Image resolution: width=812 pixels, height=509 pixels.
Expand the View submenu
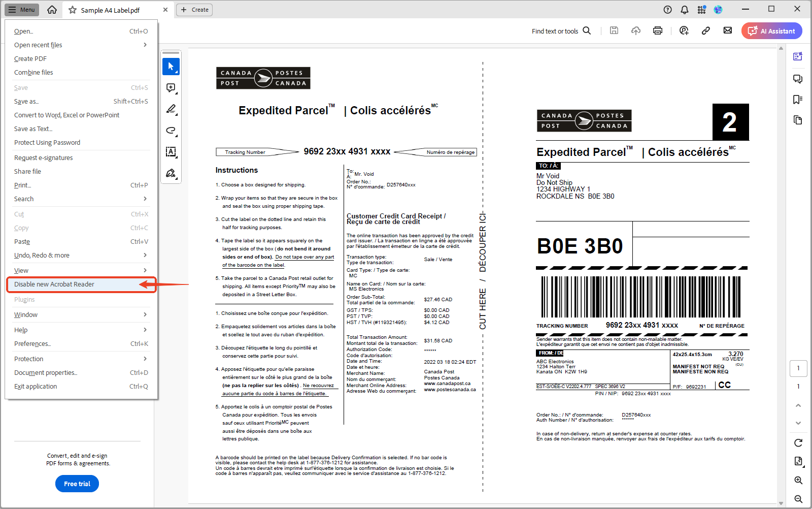click(x=81, y=271)
